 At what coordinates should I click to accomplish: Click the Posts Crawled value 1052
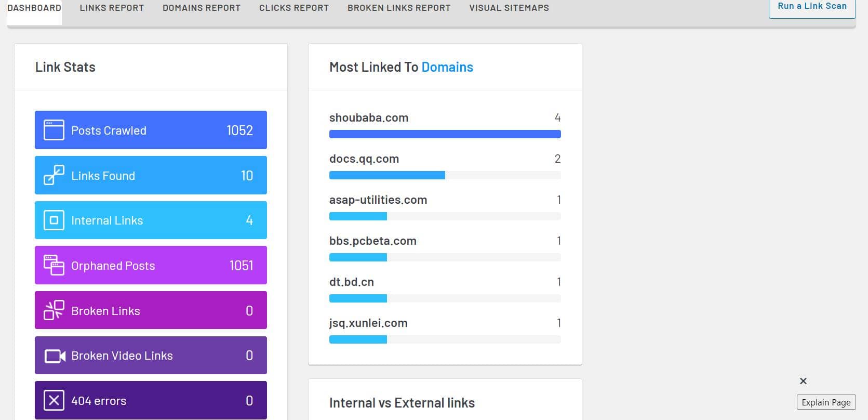click(239, 130)
